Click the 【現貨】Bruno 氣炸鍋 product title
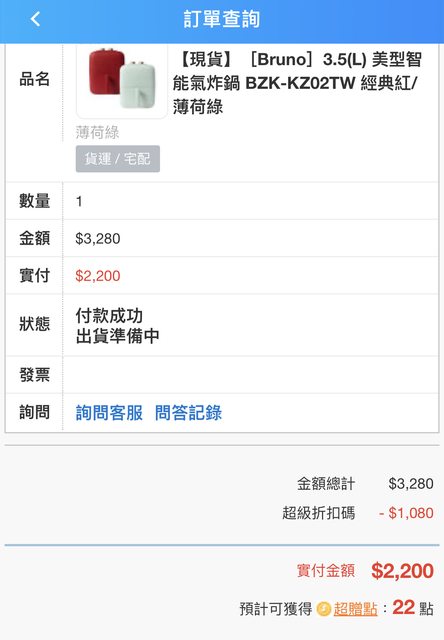 tap(297, 83)
